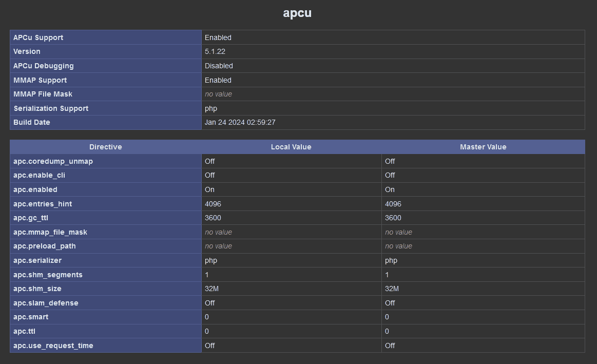
Task: Select the Version label cell
Action: coord(105,51)
